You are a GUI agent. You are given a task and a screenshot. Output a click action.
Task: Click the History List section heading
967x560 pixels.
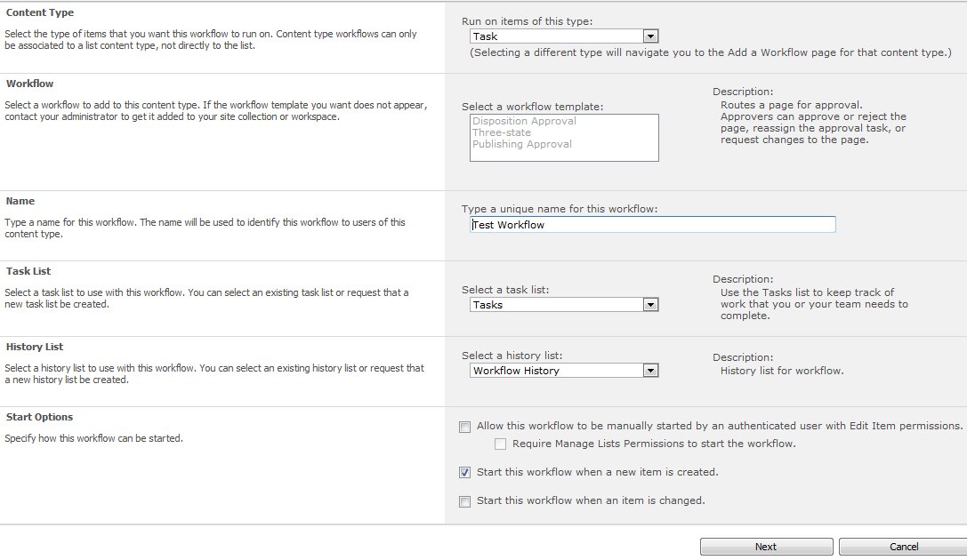coord(35,347)
